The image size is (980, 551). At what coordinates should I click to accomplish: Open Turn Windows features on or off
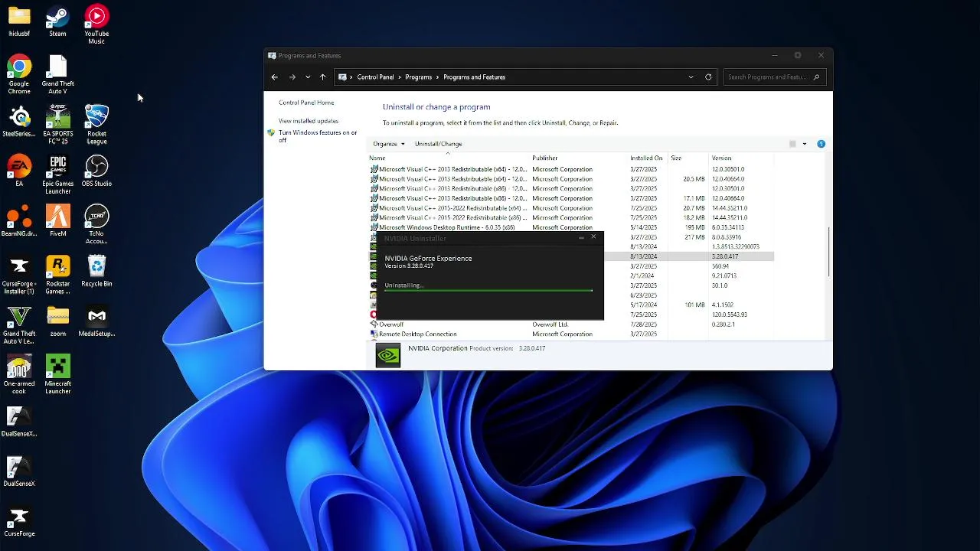[318, 136]
